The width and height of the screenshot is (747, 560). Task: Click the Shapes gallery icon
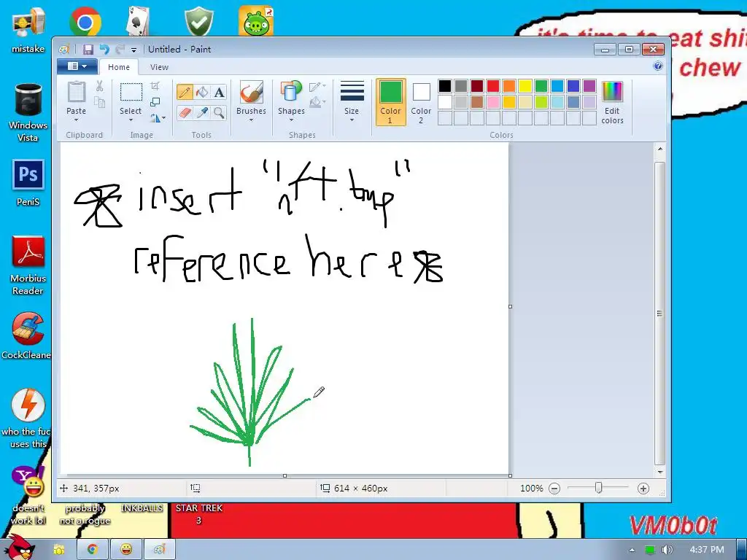291,92
